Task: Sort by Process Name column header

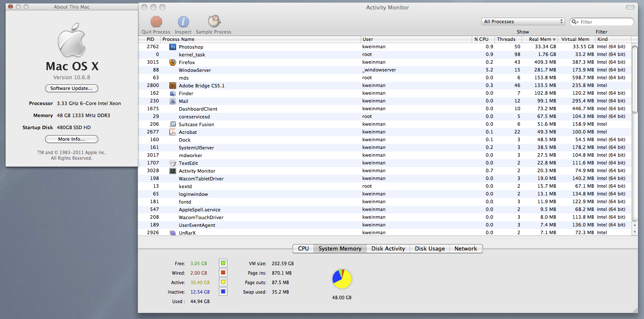Action: pyautogui.click(x=261, y=39)
